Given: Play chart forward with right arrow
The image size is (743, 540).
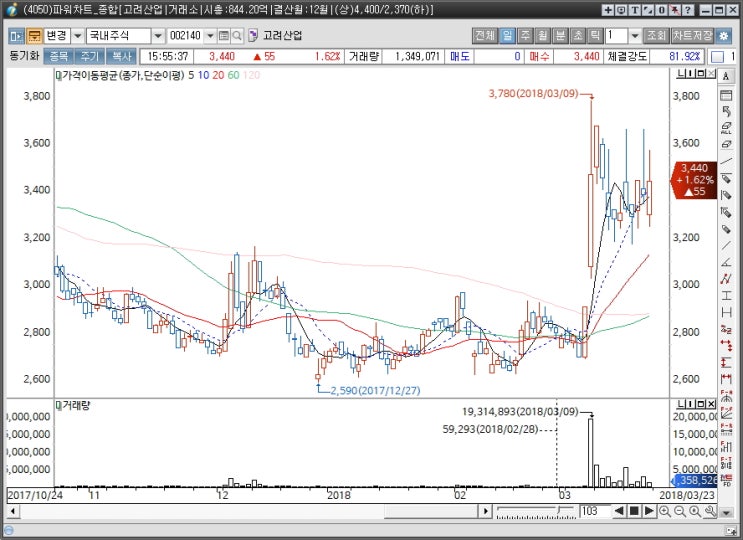Looking at the screenshot, I should (649, 511).
